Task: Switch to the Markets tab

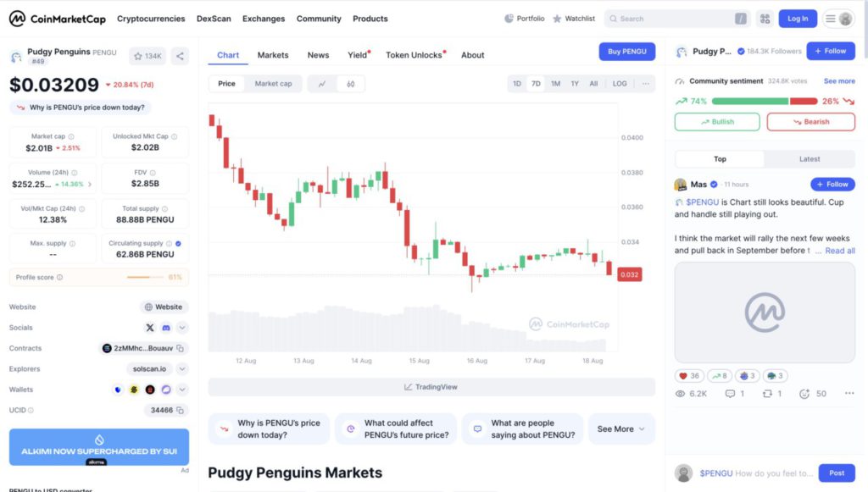Action: [273, 55]
